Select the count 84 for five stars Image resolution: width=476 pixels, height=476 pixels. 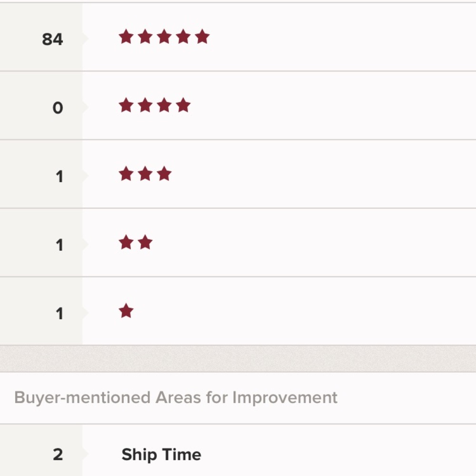click(x=52, y=39)
